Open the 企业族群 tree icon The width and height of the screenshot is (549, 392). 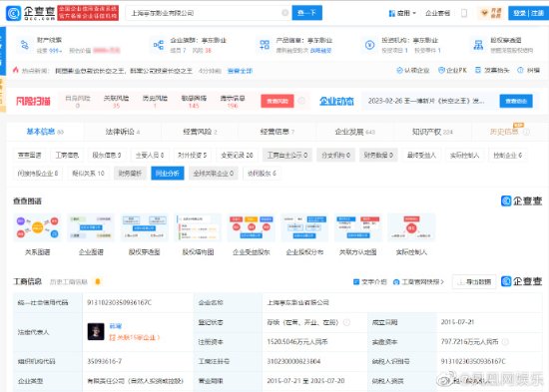159,45
